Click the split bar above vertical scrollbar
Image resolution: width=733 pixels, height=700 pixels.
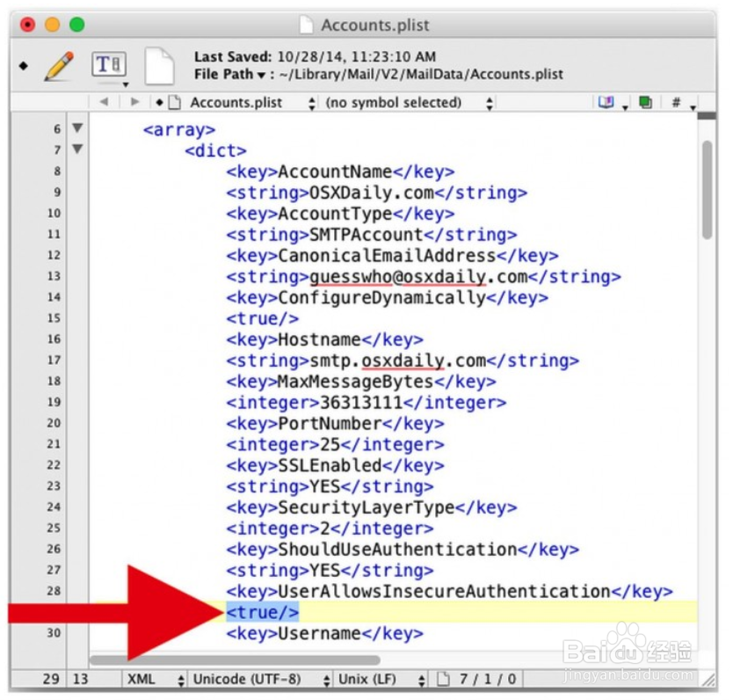coord(707,115)
